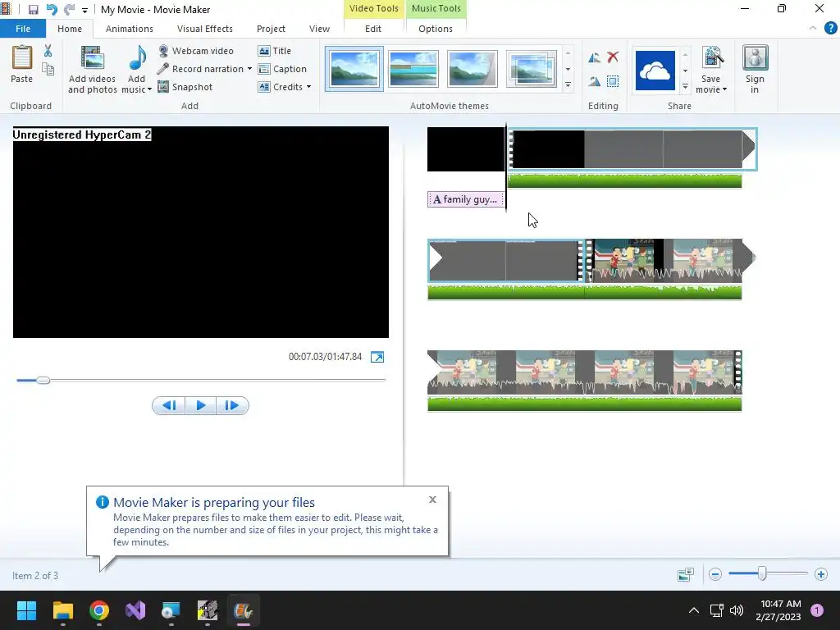Select the first AutoMovie theme thumbnail
This screenshot has height=630, width=840.
click(354, 69)
